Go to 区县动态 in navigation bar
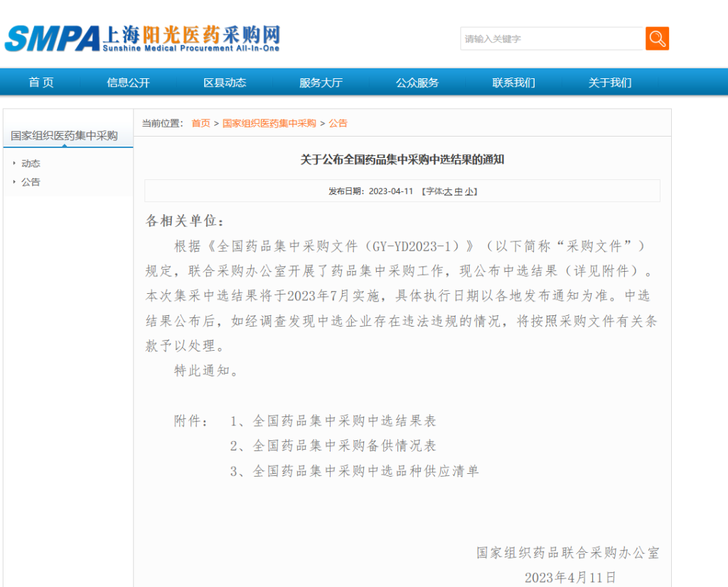 coord(225,83)
